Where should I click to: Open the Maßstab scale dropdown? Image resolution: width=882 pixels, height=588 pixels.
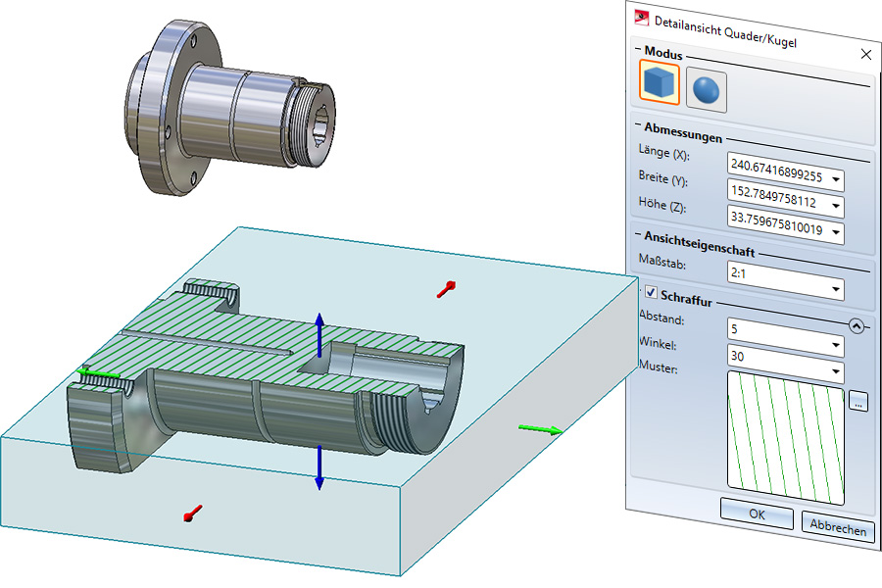coord(835,289)
